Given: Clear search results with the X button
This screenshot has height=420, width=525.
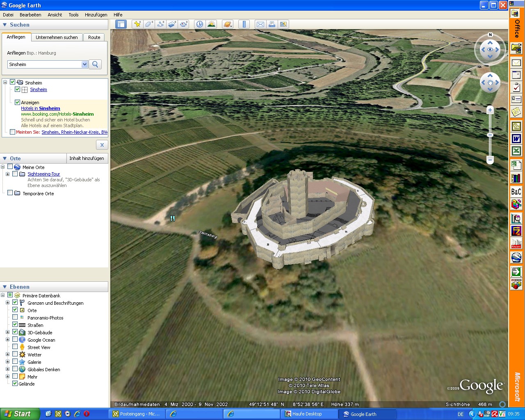Looking at the screenshot, I should [x=102, y=145].
